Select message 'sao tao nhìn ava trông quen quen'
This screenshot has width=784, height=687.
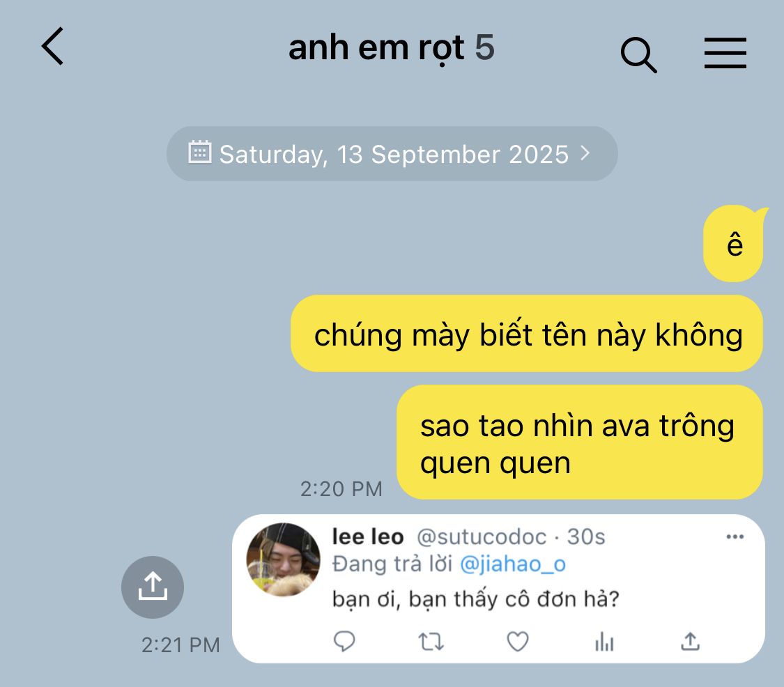click(580, 442)
